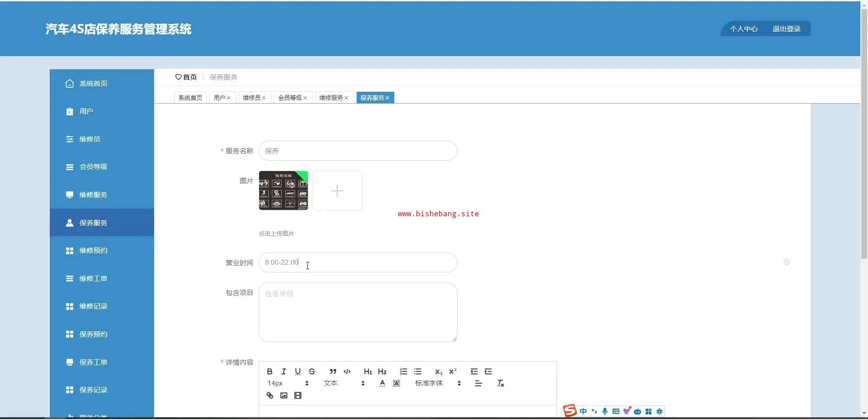Click the 退出登录 button
This screenshot has height=419, width=868.
click(x=786, y=29)
